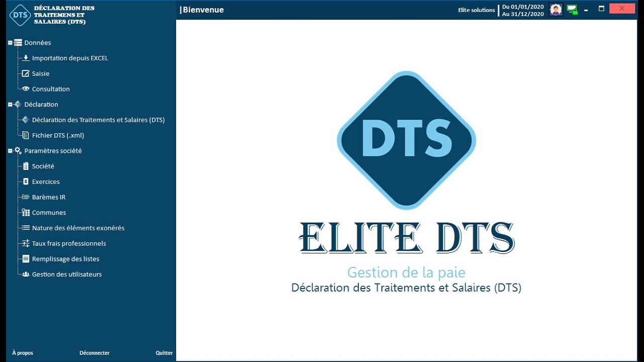The height and width of the screenshot is (362, 644).
Task: Click the Données database icon
Action: (18, 43)
